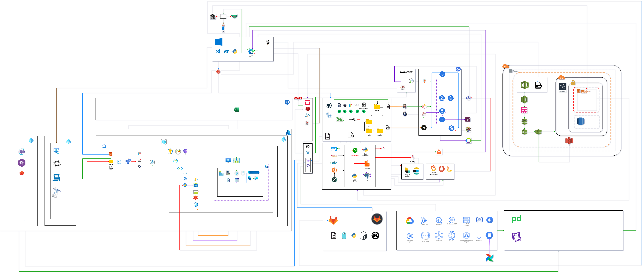Screen dimensions: 644x274
Task: Click the Edge browser APP icon
Action: click(251, 51)
